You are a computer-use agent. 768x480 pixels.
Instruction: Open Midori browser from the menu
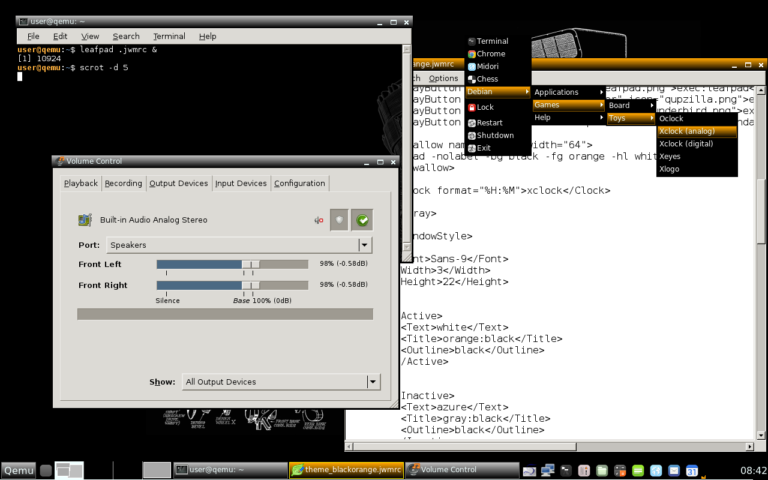490,66
